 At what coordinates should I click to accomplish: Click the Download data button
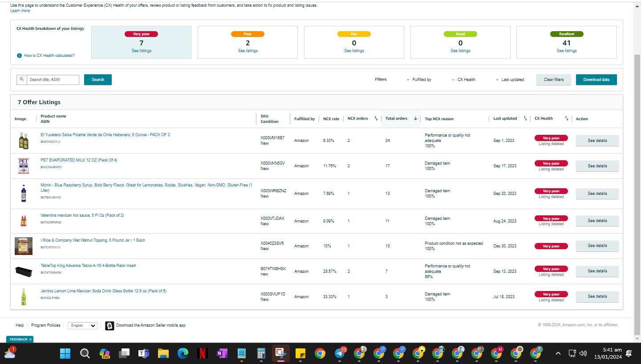[x=596, y=80]
